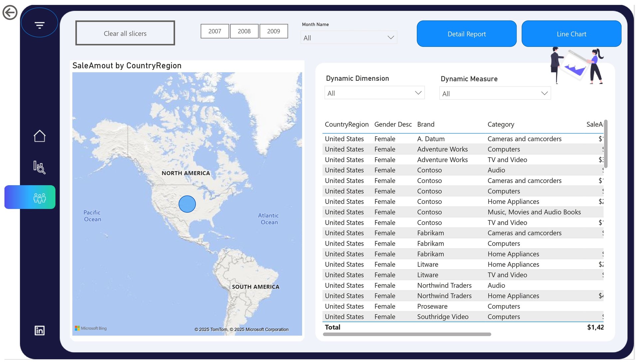This screenshot has height=364, width=639.
Task: Click the Microsoft Bing logo
Action: pyautogui.click(x=91, y=328)
